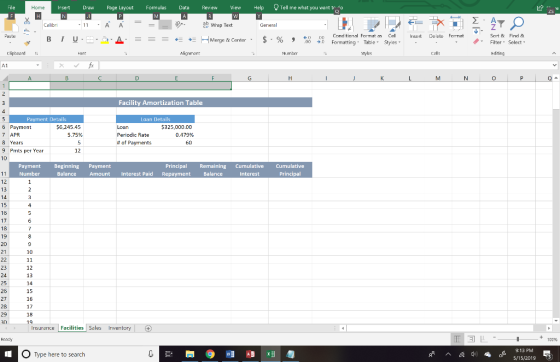Click Comma Style icon
Image resolution: width=560 pixels, height=362 pixels.
point(293,40)
